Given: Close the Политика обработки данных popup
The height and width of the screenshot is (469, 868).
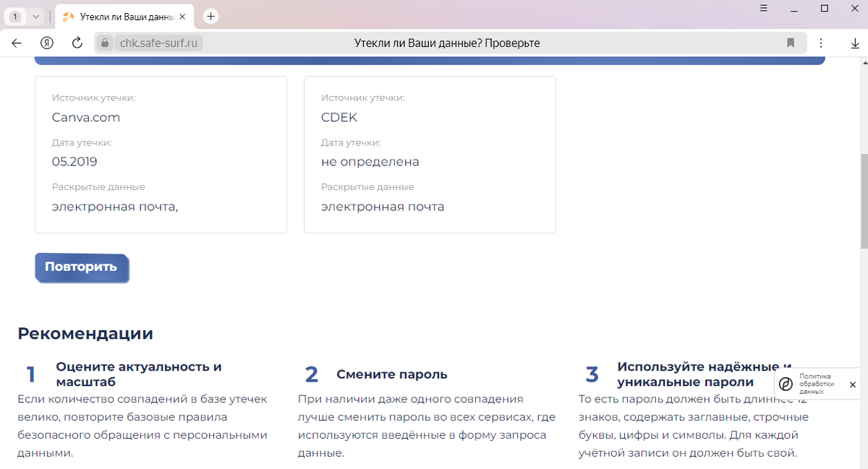Looking at the screenshot, I should (x=852, y=384).
